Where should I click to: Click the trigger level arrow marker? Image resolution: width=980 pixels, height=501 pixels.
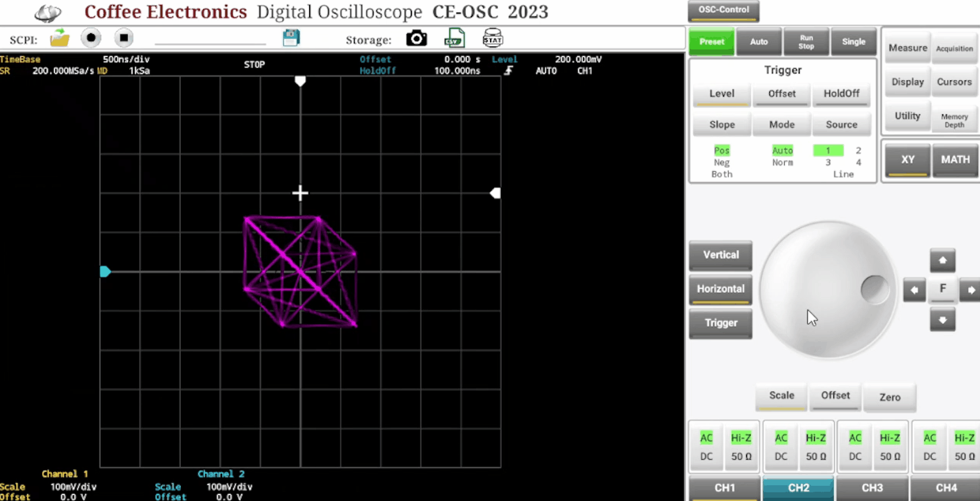coord(494,193)
